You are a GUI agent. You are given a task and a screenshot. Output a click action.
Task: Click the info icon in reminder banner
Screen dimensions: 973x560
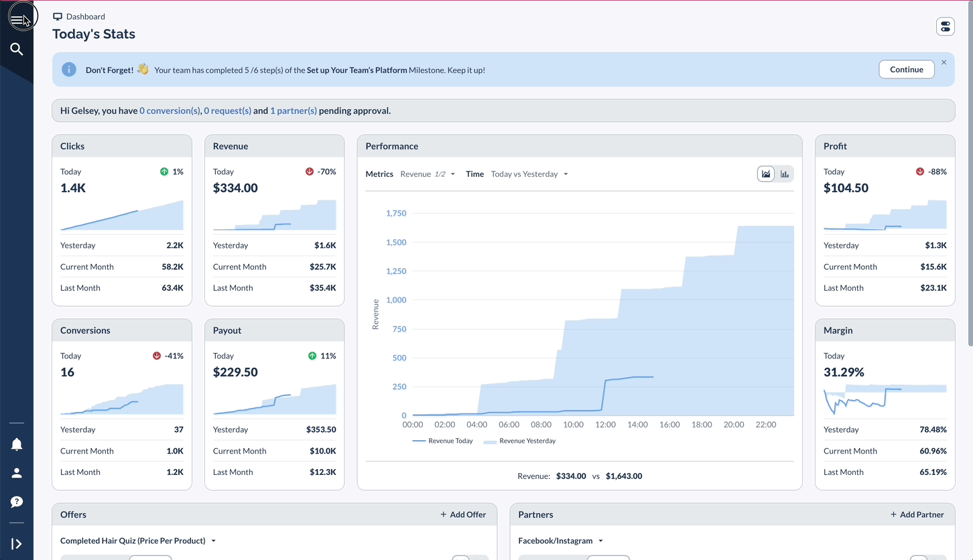(x=69, y=70)
